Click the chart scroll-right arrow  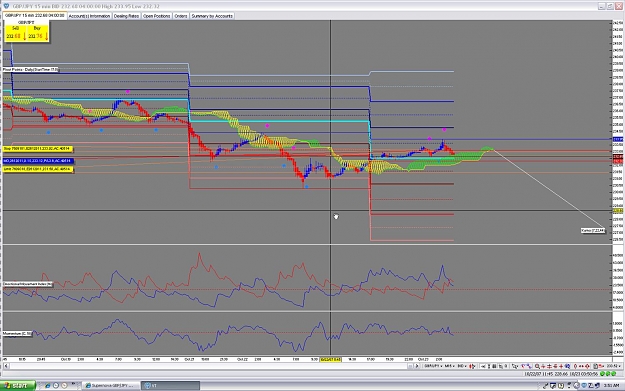[417, 366]
